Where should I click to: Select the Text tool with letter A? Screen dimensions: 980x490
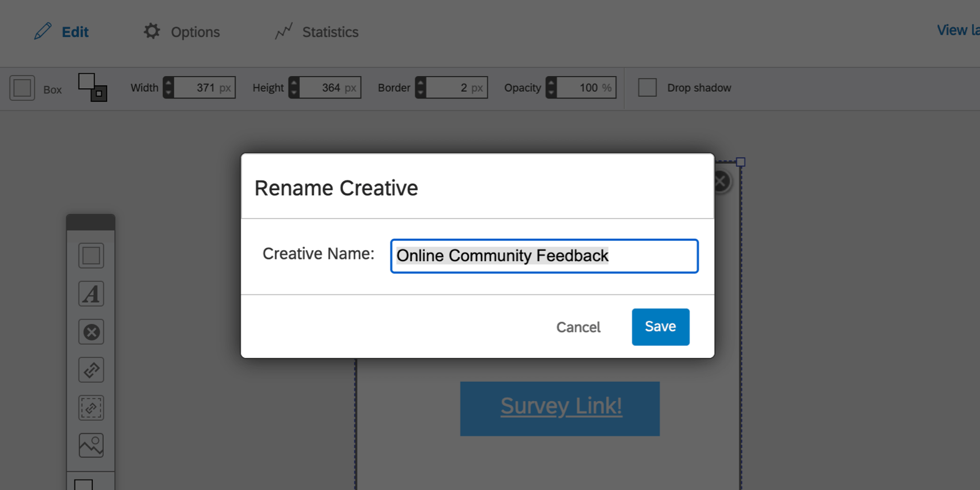(91, 293)
